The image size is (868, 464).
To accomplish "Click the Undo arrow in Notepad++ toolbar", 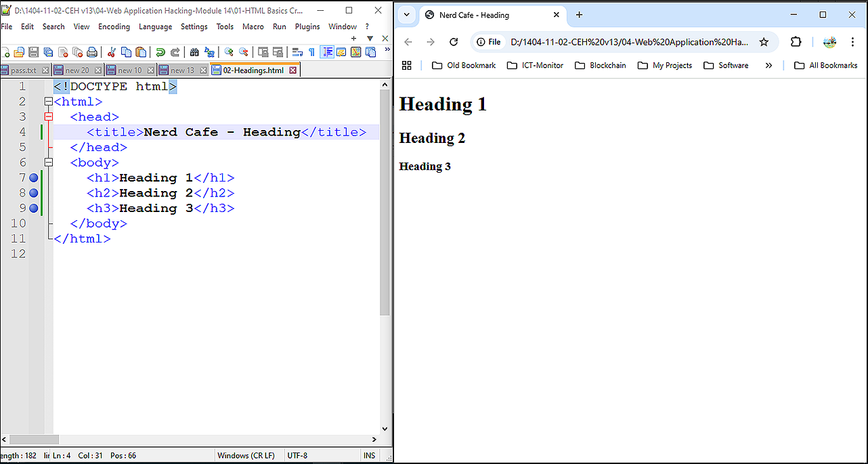I will click(x=160, y=52).
